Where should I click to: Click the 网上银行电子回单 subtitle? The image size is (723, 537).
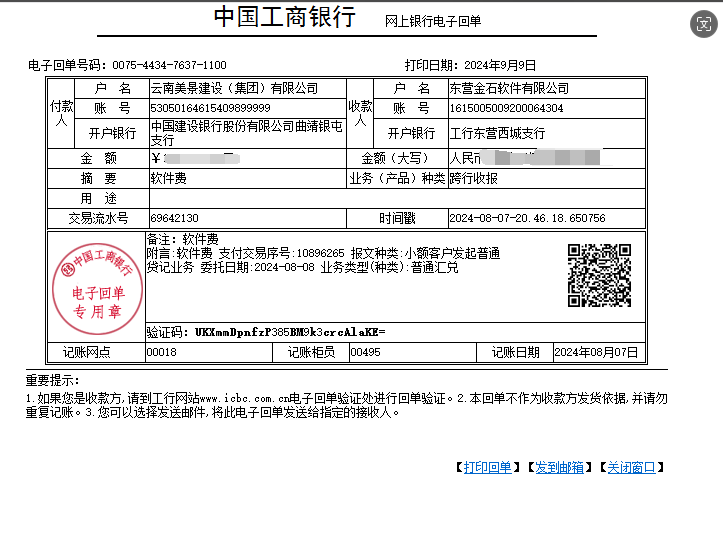click(x=433, y=21)
